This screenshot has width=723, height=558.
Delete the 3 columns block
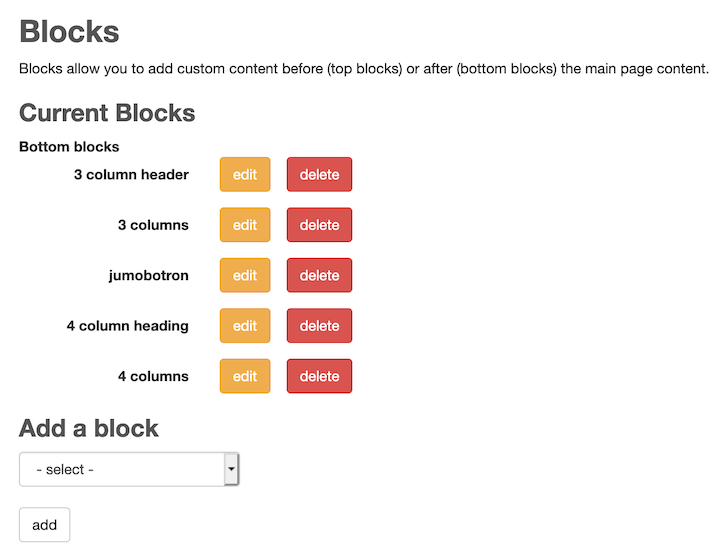(319, 225)
